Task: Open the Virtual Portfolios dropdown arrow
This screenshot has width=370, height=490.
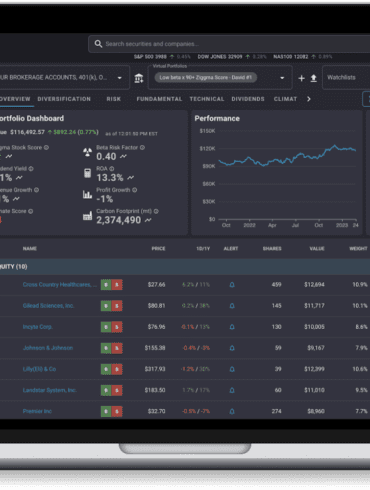Action: pyautogui.click(x=282, y=78)
